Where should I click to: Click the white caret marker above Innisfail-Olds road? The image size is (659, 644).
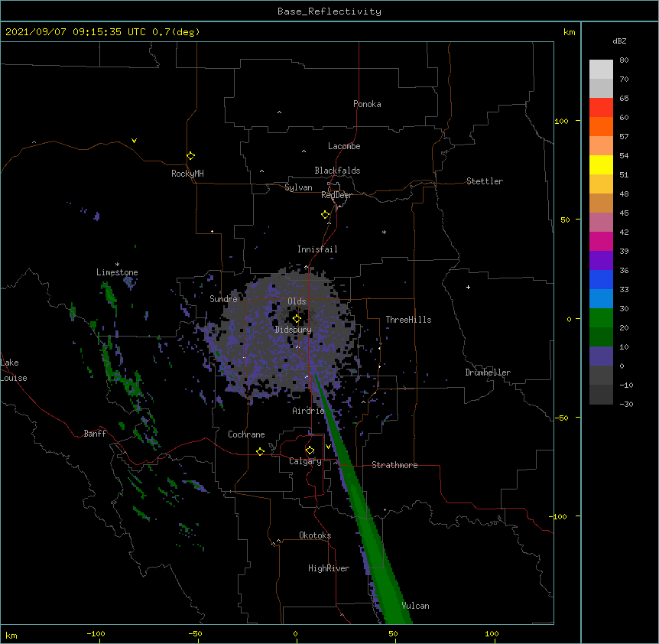point(306,267)
